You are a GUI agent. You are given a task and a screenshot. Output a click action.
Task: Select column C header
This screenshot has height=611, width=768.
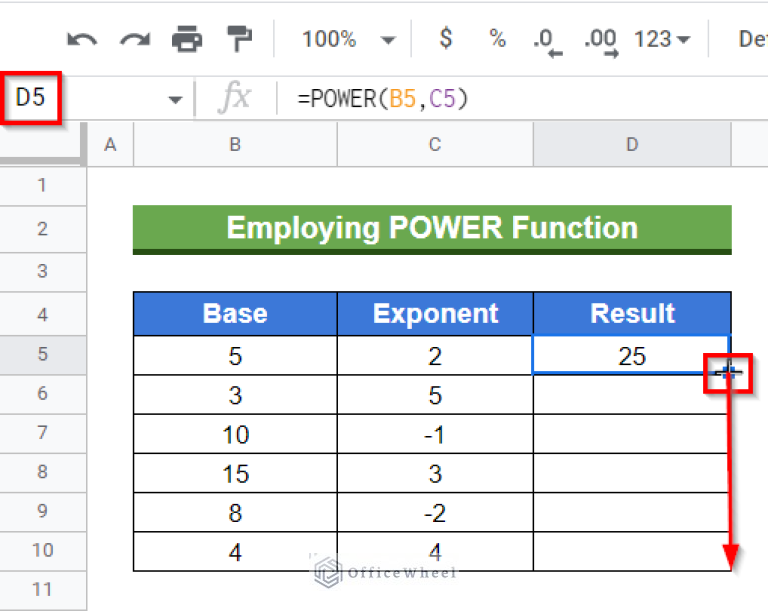click(x=435, y=145)
